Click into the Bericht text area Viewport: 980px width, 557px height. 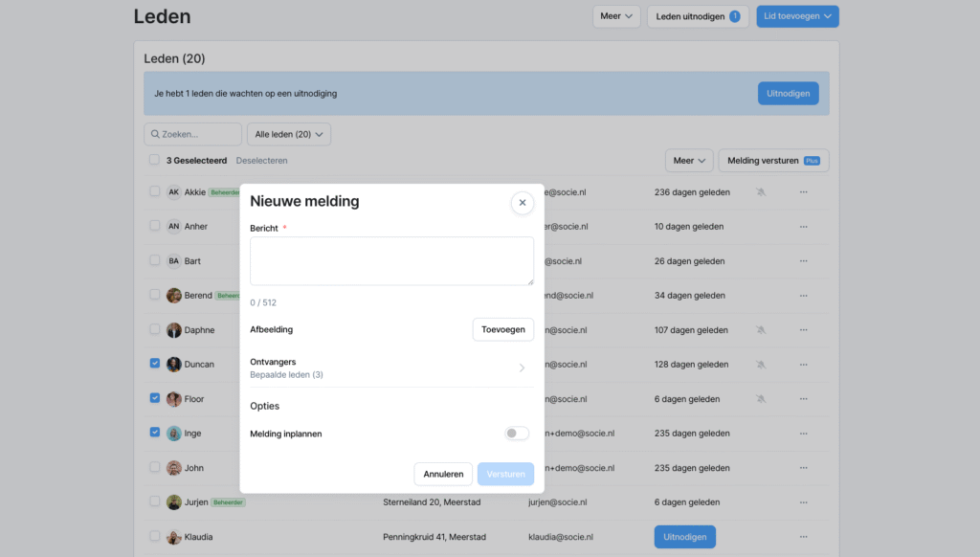click(x=391, y=260)
